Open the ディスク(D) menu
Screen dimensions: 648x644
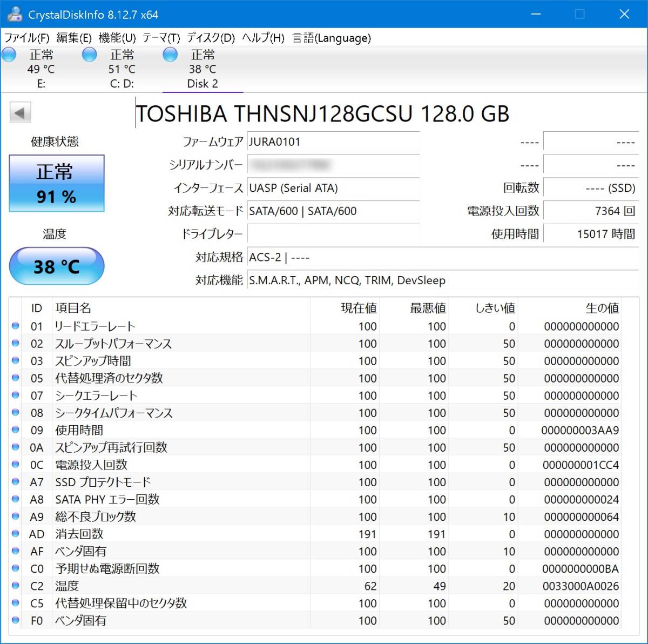[x=210, y=38]
